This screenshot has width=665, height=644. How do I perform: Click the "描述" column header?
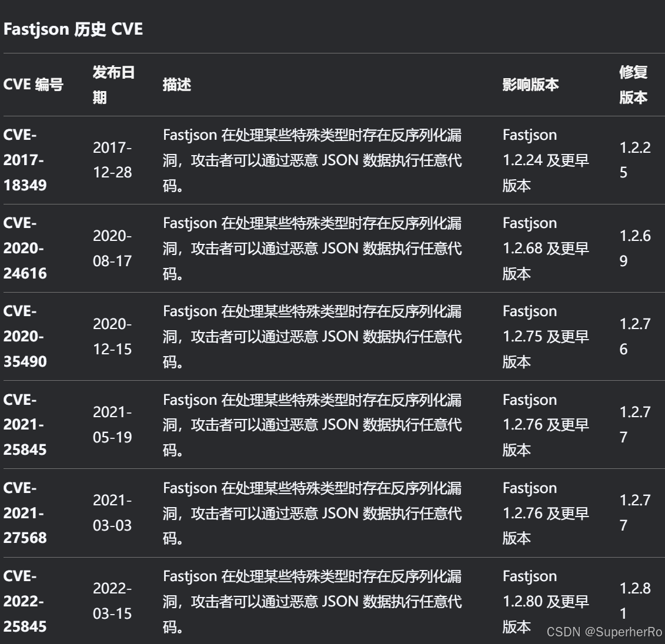[177, 85]
